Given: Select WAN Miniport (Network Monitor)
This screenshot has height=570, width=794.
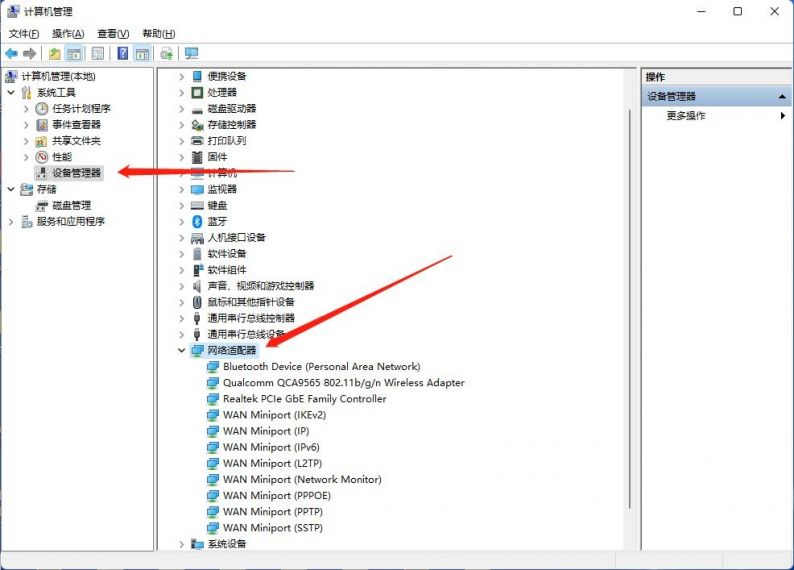Looking at the screenshot, I should [x=302, y=479].
